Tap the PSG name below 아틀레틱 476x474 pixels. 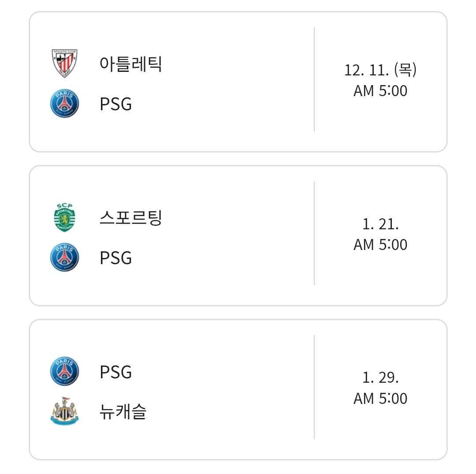tap(116, 104)
